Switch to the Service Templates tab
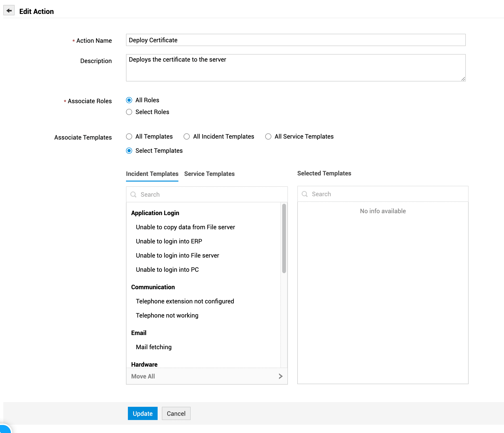This screenshot has width=504, height=433. [x=209, y=174]
